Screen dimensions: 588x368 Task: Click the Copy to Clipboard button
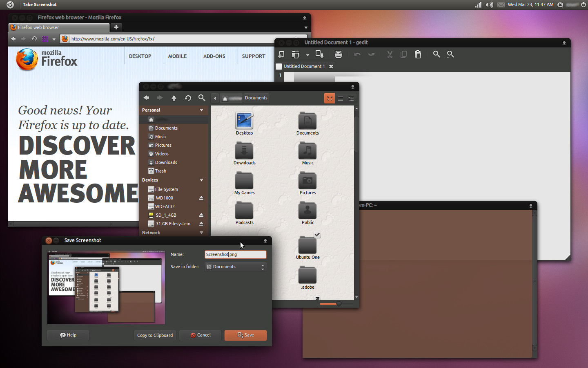click(155, 335)
